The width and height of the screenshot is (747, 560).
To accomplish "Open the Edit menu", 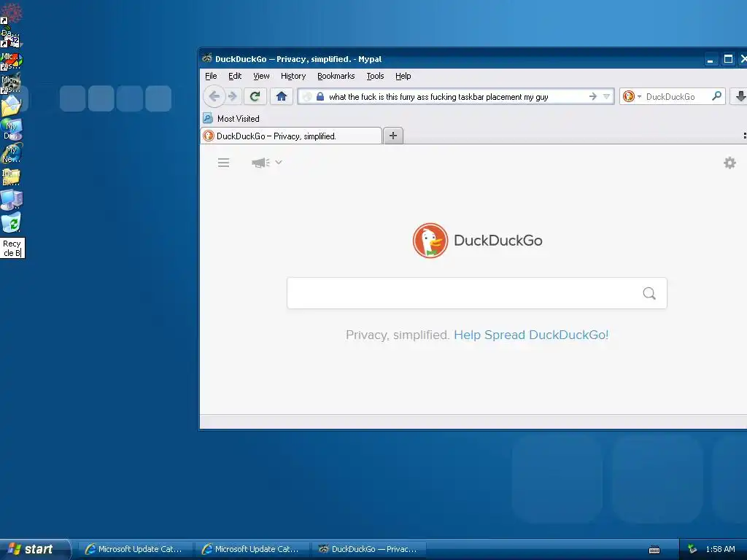I will 235,76.
